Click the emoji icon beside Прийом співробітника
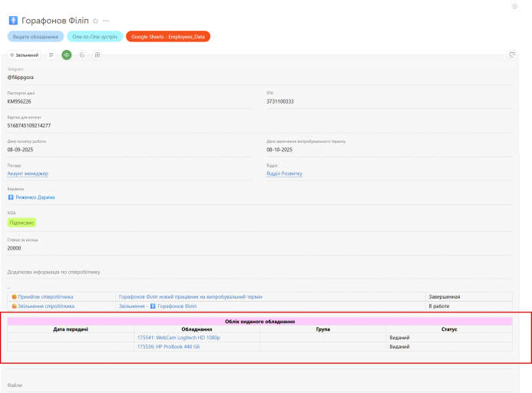 tap(15, 296)
